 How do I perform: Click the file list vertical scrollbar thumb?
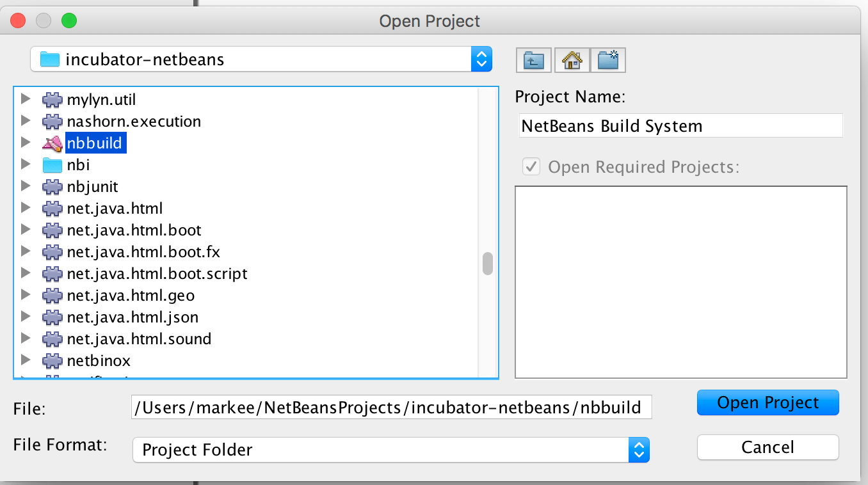[x=488, y=264]
